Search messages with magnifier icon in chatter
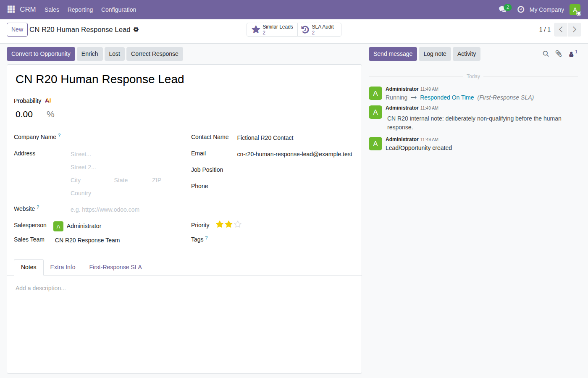Viewport: 588px width, 378px height. pos(546,54)
